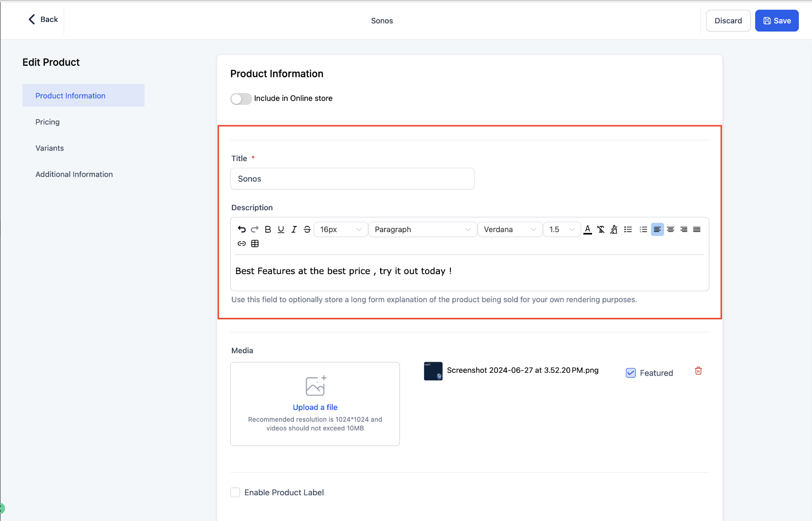This screenshot has width=812, height=521.
Task: Open the uploaded screenshot thumbnail
Action: click(433, 371)
